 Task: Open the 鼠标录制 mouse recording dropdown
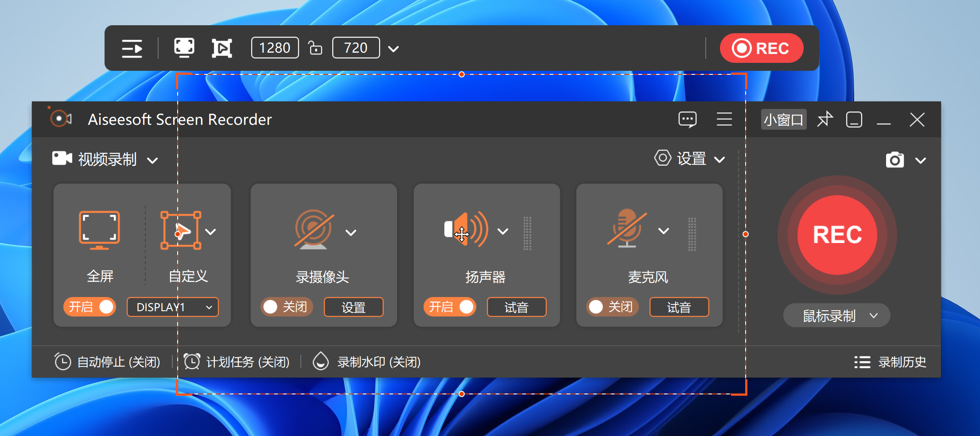pyautogui.click(x=837, y=316)
